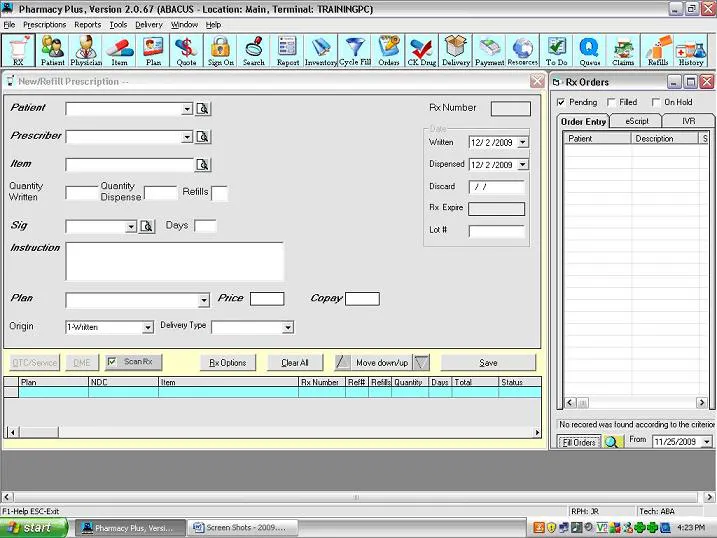Viewport: 717px width, 538px height.
Task: Enable the On Hold checkbox
Action: [x=656, y=102]
